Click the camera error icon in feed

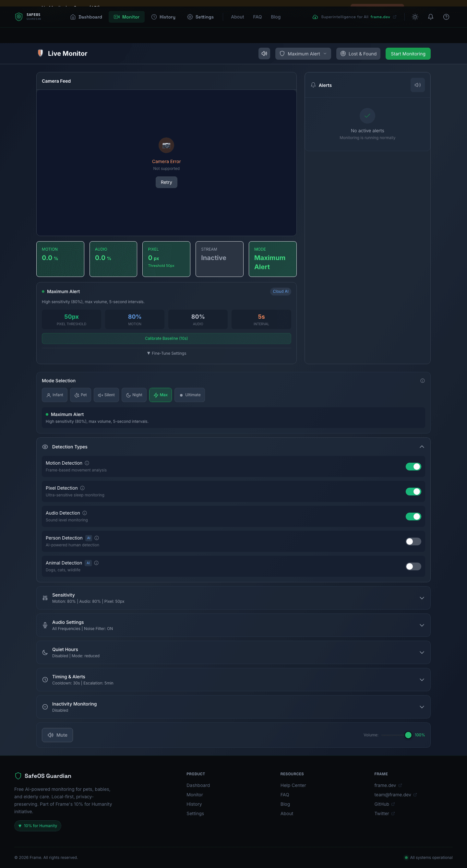166,145
